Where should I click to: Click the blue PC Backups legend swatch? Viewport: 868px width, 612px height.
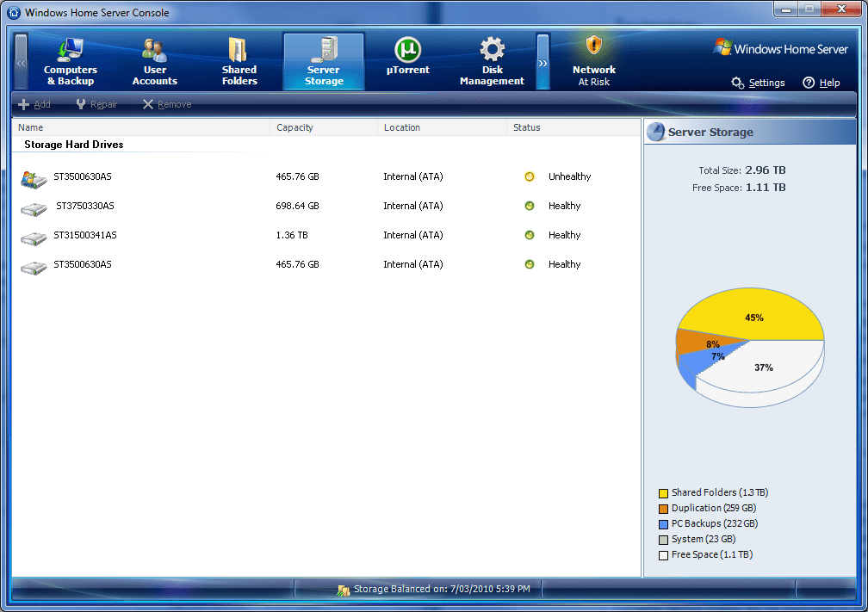[x=663, y=524]
